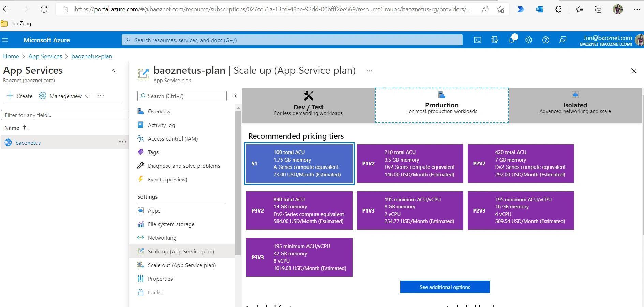
Task: Click the resources search bar
Action: point(291,40)
